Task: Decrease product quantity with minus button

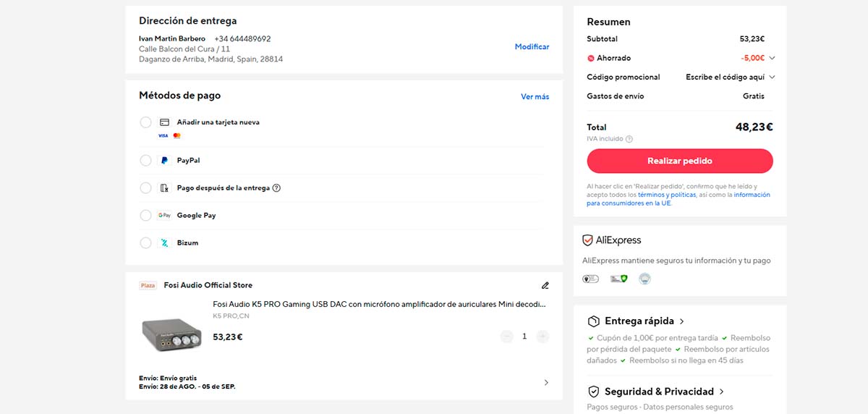Action: [506, 337]
